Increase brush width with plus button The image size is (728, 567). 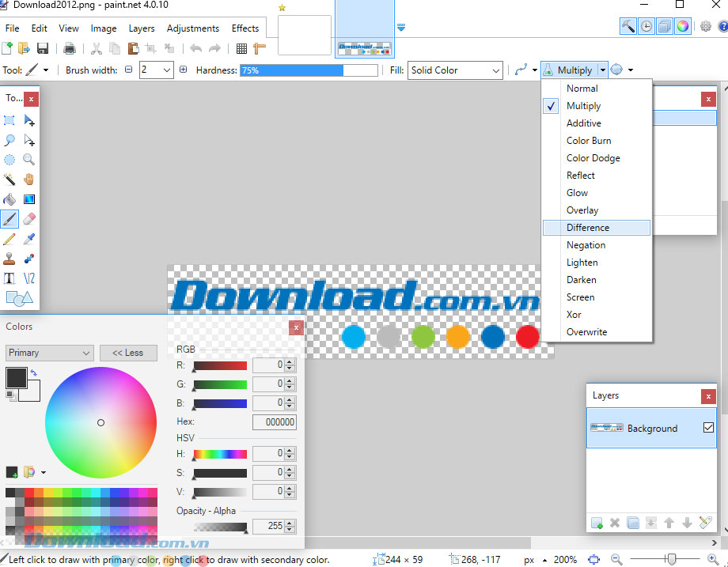click(184, 70)
